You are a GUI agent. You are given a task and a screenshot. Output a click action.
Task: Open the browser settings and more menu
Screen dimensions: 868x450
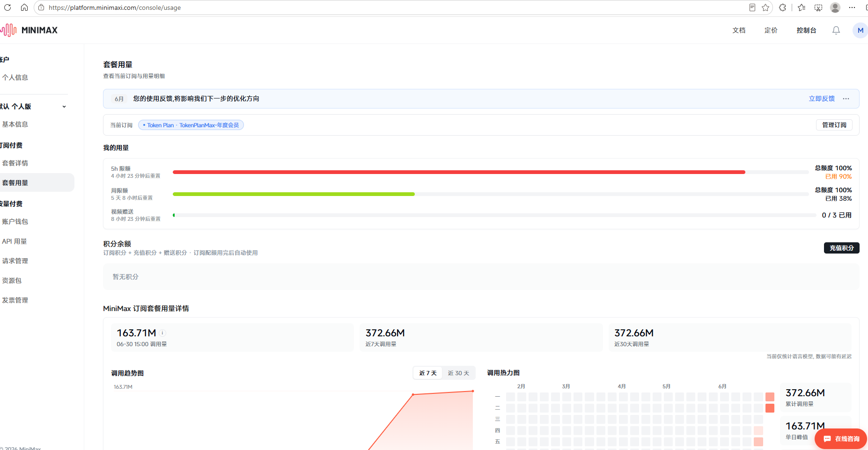(x=852, y=7)
